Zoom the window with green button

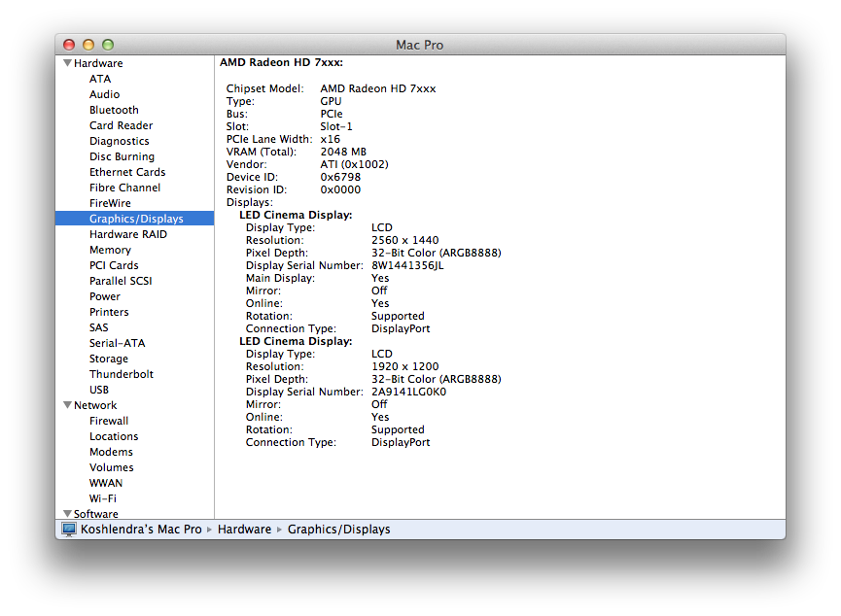click(108, 45)
